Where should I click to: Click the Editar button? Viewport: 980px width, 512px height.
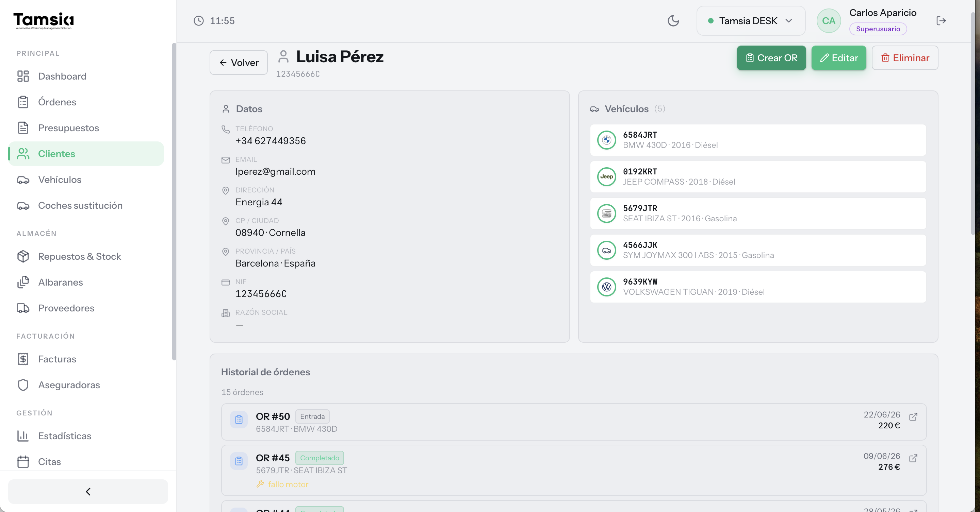click(838, 58)
